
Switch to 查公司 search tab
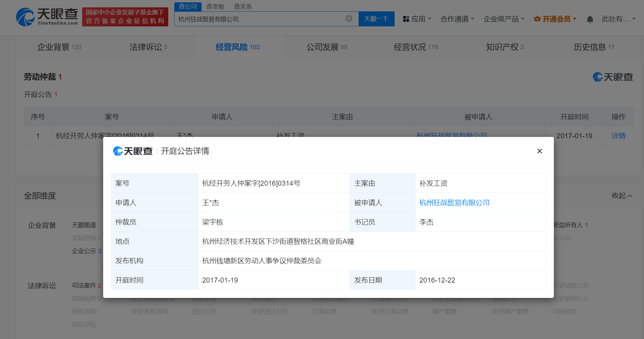pyautogui.click(x=188, y=7)
